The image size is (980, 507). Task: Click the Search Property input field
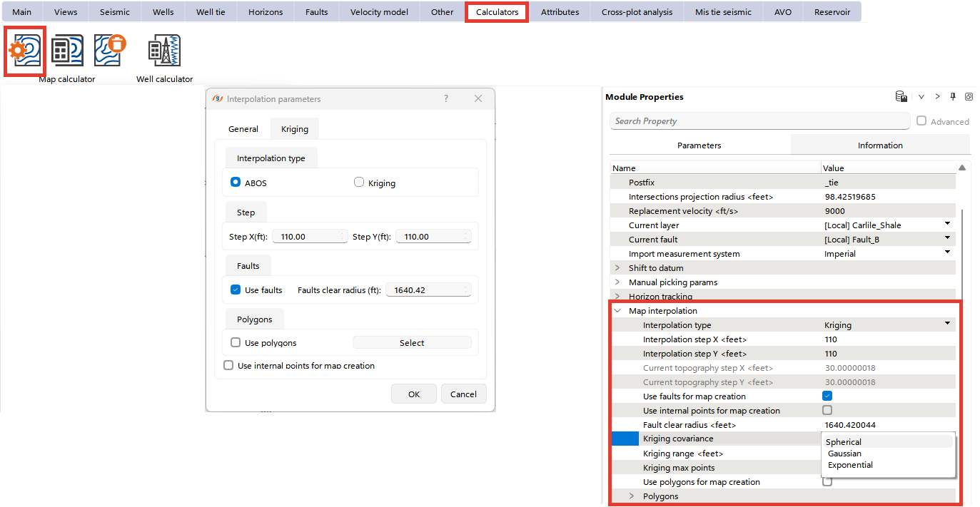[x=759, y=121]
